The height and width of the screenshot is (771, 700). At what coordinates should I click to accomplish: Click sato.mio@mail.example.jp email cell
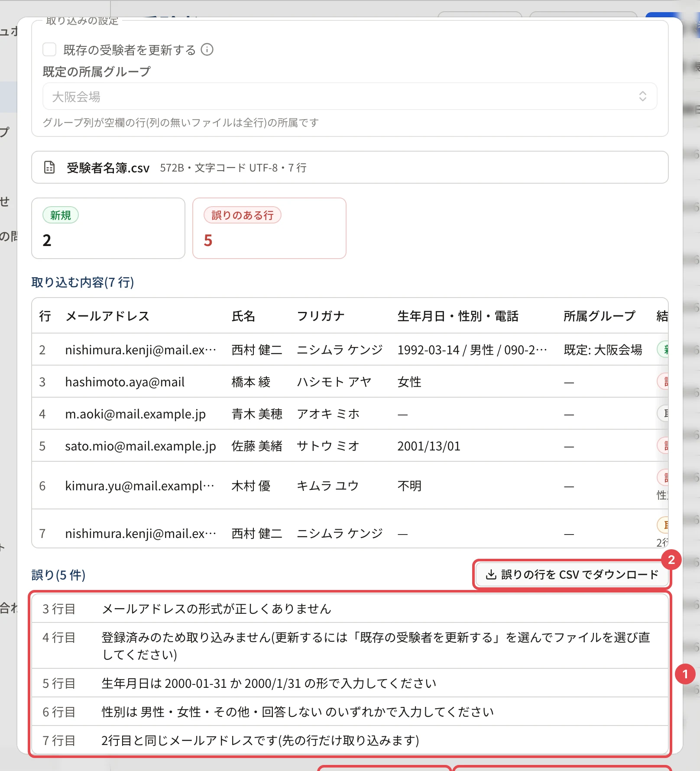click(141, 446)
